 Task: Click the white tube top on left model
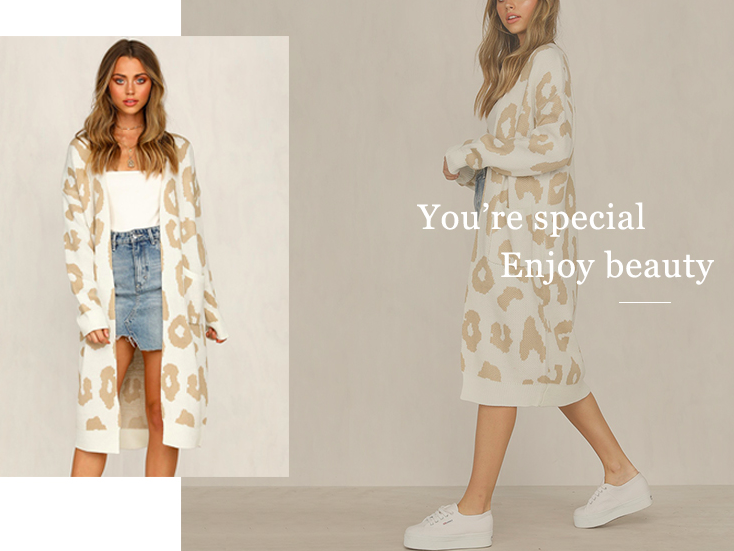click(132, 200)
